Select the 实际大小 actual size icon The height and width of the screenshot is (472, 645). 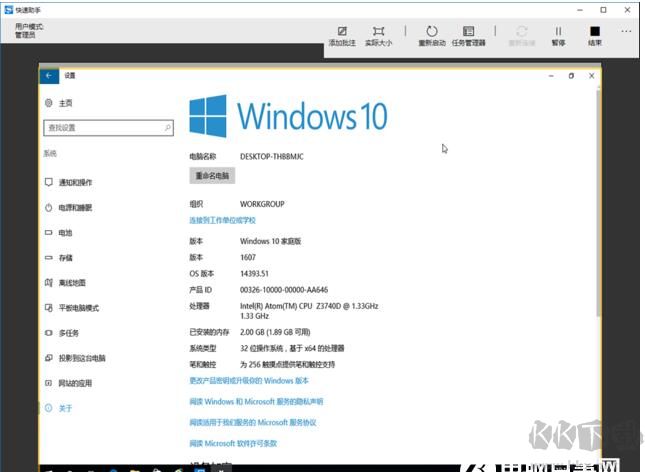coord(378,31)
